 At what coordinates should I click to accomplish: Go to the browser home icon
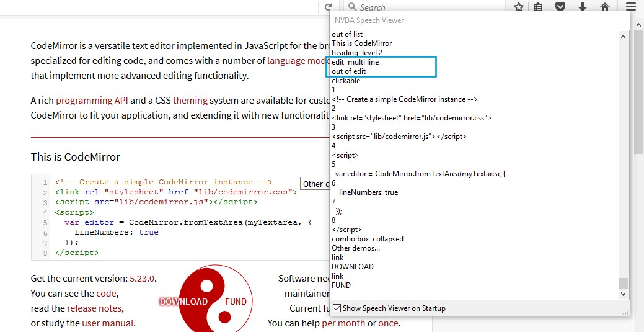click(x=604, y=7)
